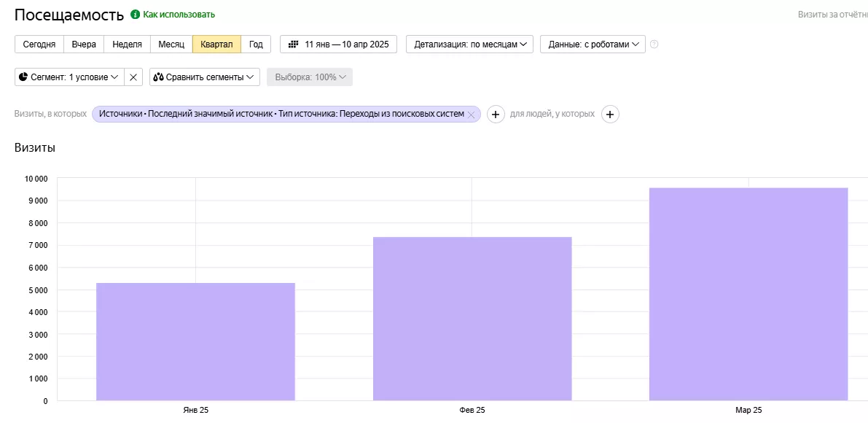
Task: Select the Вчера period
Action: pyautogui.click(x=84, y=44)
